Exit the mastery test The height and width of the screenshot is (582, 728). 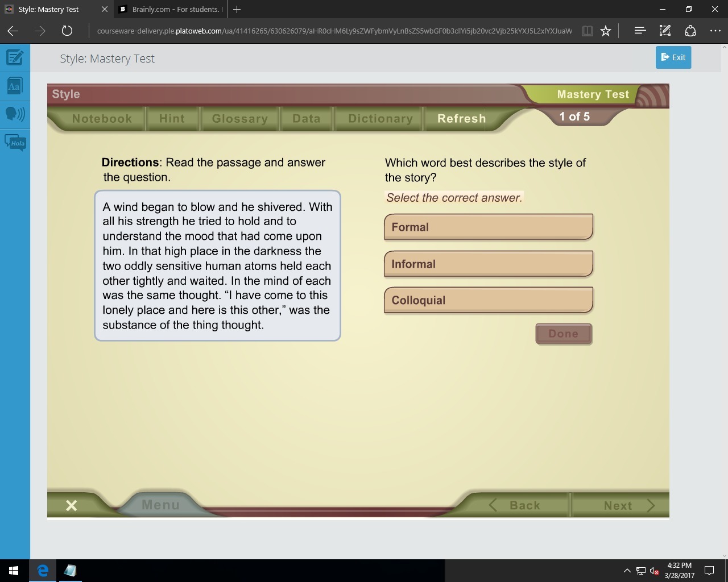point(673,57)
